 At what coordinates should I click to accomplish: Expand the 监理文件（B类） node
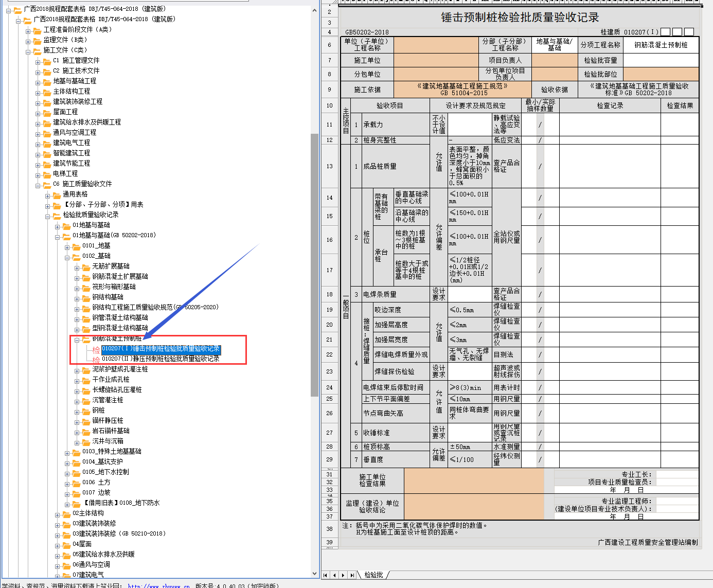[28, 41]
